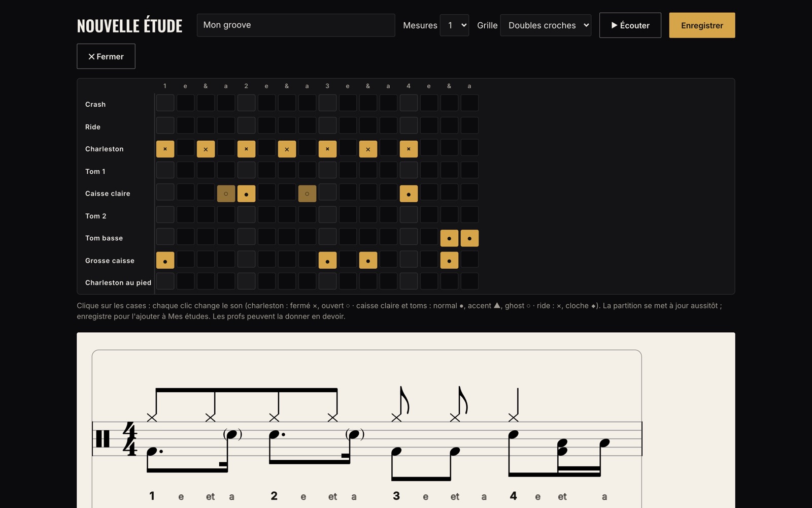
Task: Toggle the Caisse claire cell on beat 4
Action: click(409, 194)
